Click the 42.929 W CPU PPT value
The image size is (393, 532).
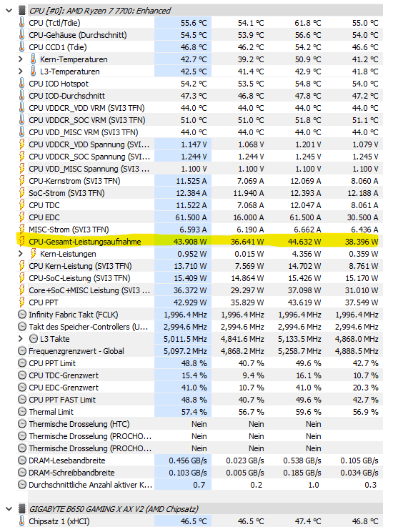(190, 302)
